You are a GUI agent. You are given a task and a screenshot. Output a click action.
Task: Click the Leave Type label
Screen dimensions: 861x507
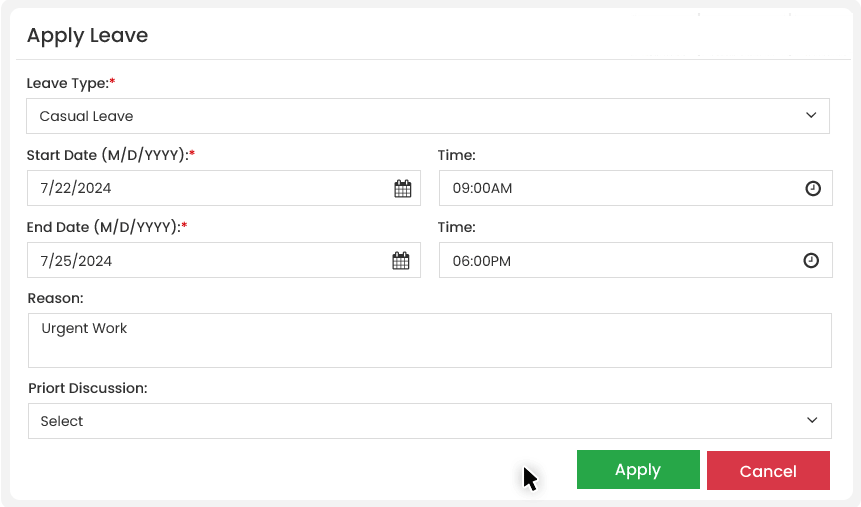point(67,83)
